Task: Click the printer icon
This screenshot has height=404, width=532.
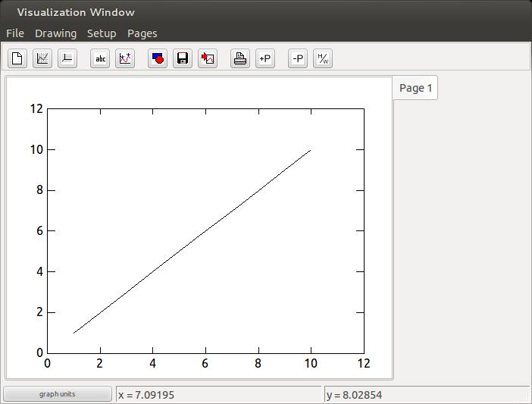Action: tap(240, 58)
